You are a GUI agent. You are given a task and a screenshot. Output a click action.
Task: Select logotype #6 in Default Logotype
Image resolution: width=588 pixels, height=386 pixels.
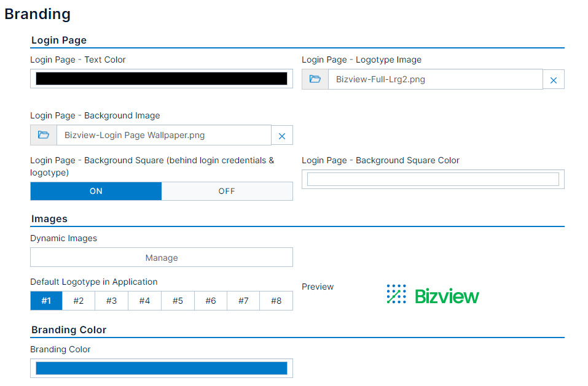(x=210, y=301)
